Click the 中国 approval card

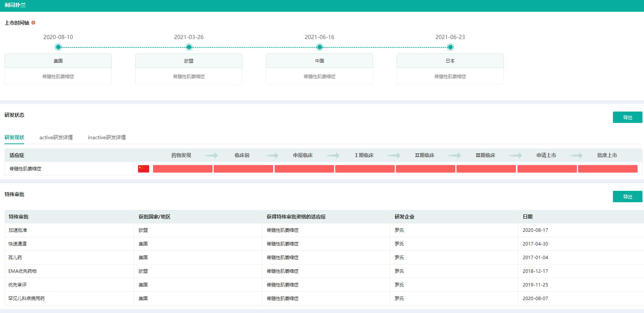click(x=319, y=69)
